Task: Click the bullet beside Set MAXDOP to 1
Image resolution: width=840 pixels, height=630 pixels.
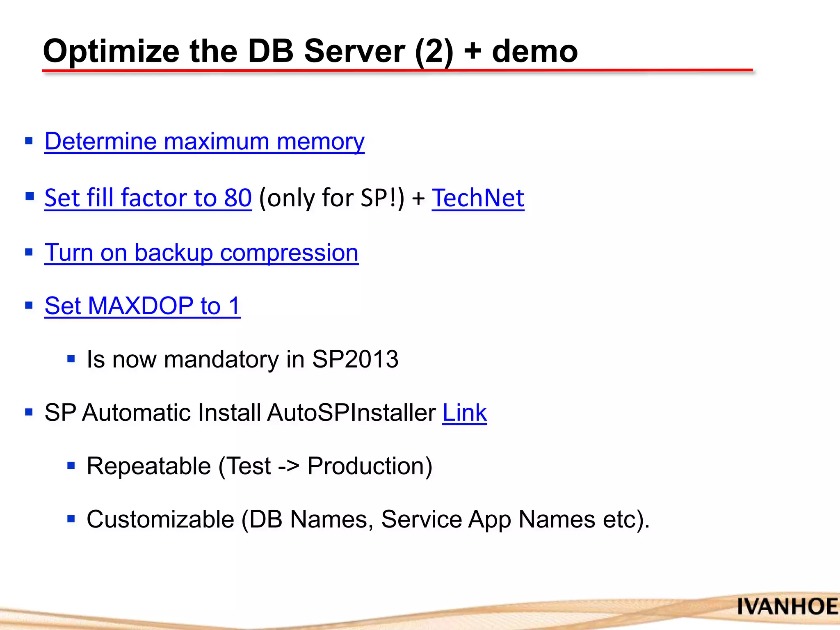Action: point(29,305)
